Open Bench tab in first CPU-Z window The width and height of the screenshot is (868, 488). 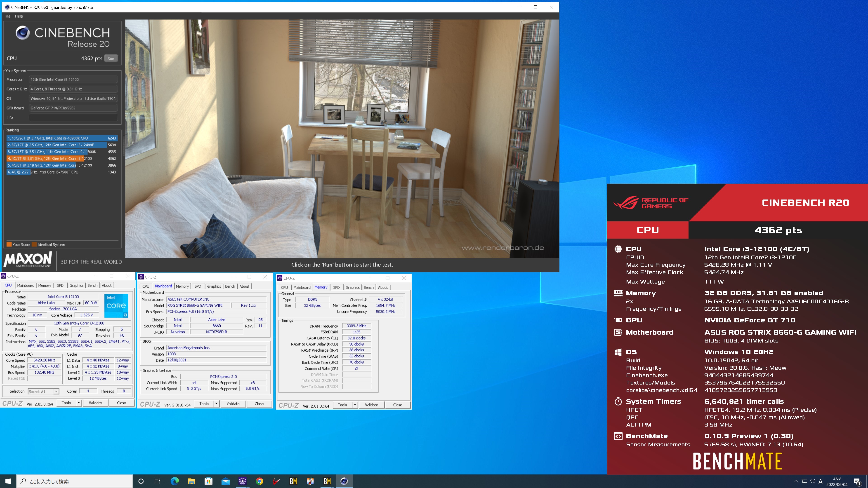pyautogui.click(x=92, y=285)
